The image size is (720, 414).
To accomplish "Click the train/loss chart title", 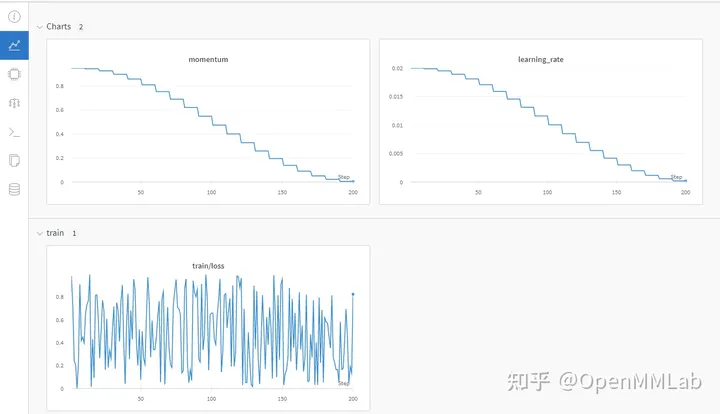I will (x=208, y=266).
